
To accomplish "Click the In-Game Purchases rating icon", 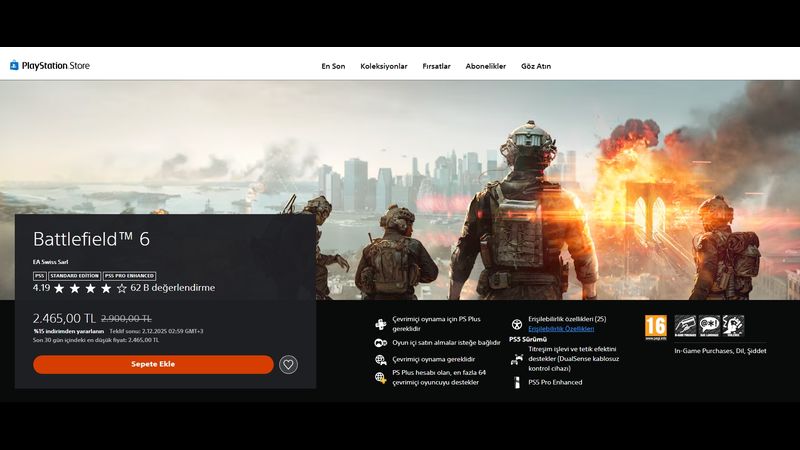I will point(685,326).
